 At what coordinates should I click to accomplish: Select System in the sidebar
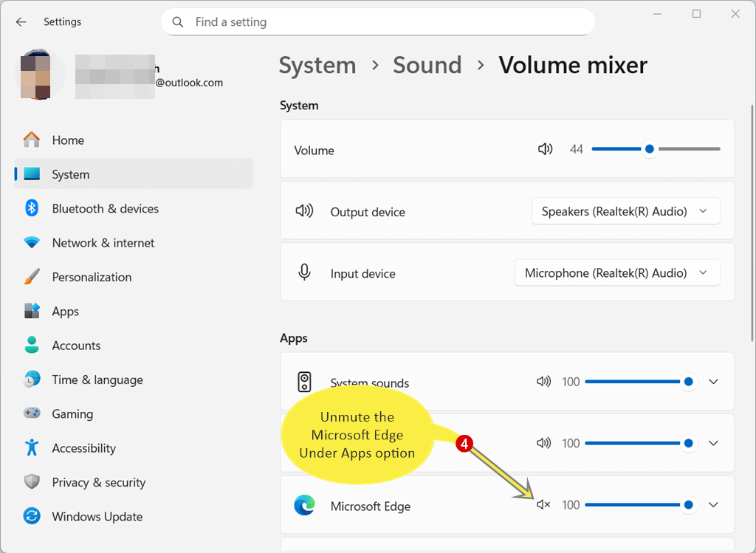coord(134,174)
